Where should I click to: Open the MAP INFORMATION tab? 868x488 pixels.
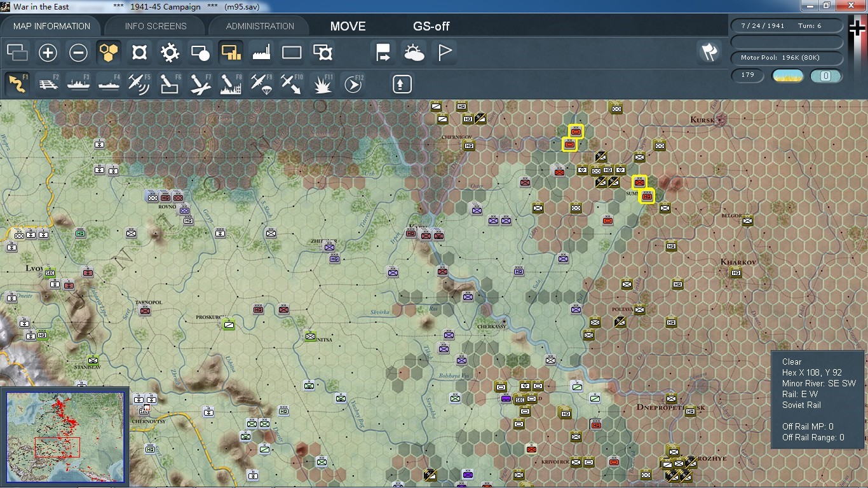(x=51, y=26)
